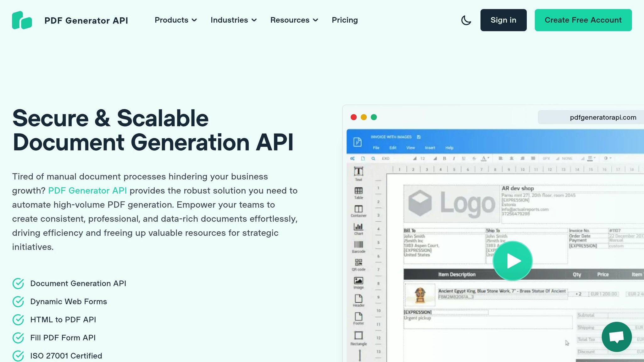Click the new page icon in editor toolbar
The image size is (644, 362).
coord(363,158)
